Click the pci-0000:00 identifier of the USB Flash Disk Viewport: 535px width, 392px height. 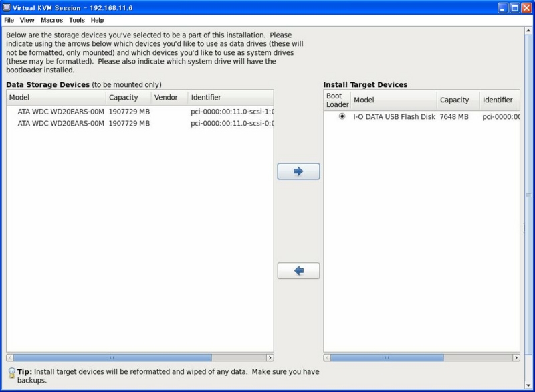click(x=501, y=116)
